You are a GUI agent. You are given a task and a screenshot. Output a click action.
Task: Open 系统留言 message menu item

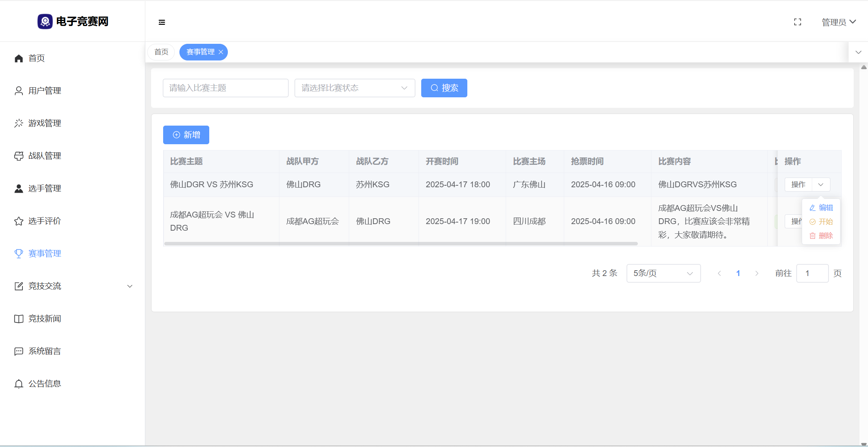[45, 351]
